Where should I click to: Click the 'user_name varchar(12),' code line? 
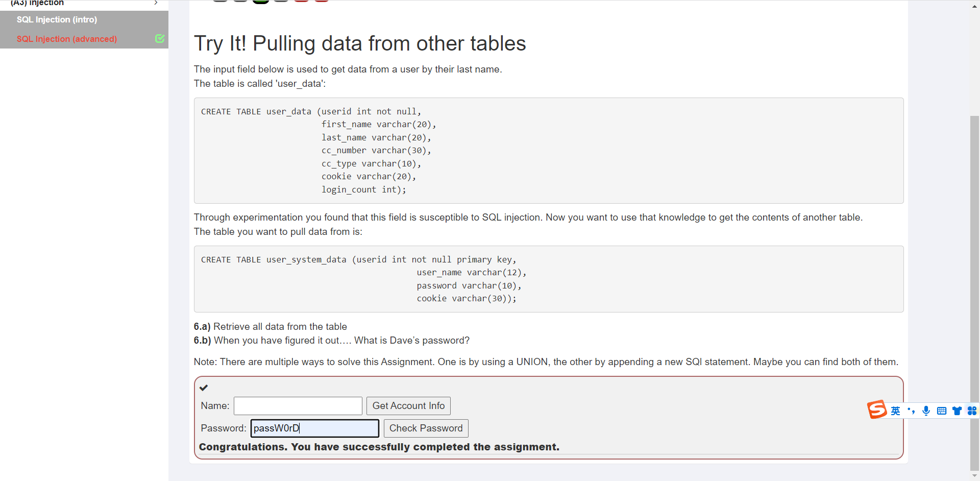tap(472, 273)
